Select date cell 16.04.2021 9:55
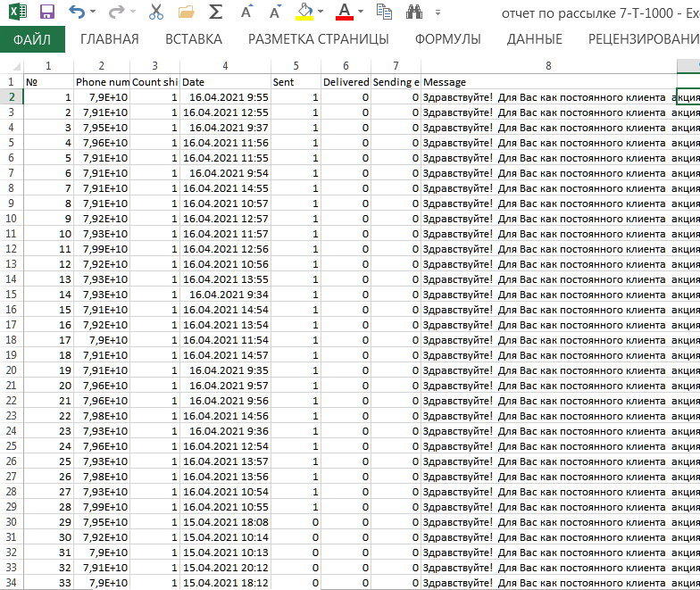700x590 pixels. 225,97
